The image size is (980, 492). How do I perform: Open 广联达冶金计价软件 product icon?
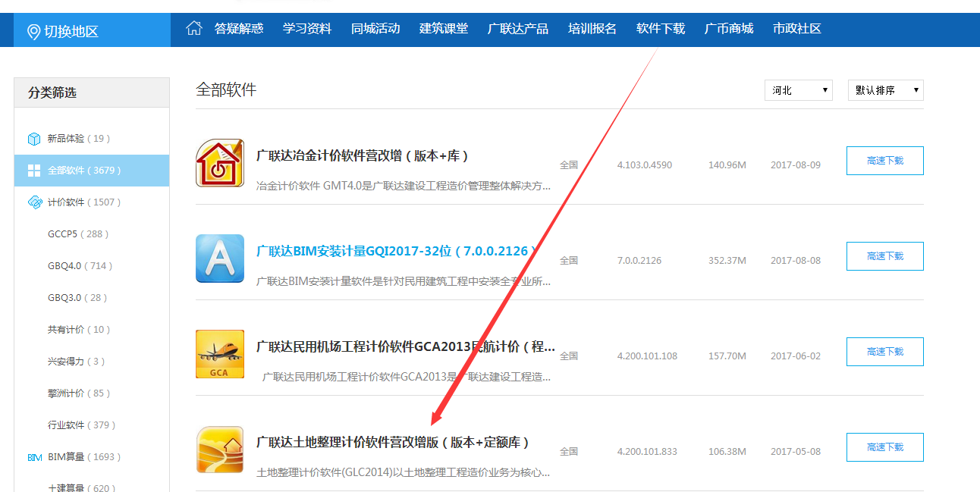[220, 163]
